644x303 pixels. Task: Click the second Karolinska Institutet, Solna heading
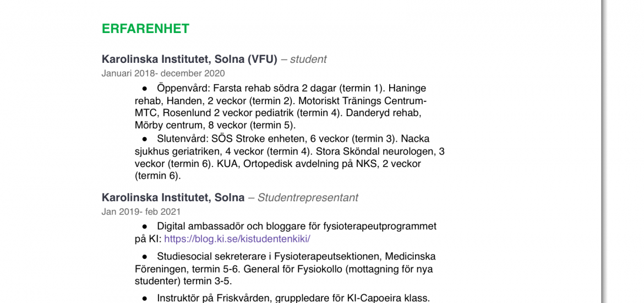[x=173, y=198]
